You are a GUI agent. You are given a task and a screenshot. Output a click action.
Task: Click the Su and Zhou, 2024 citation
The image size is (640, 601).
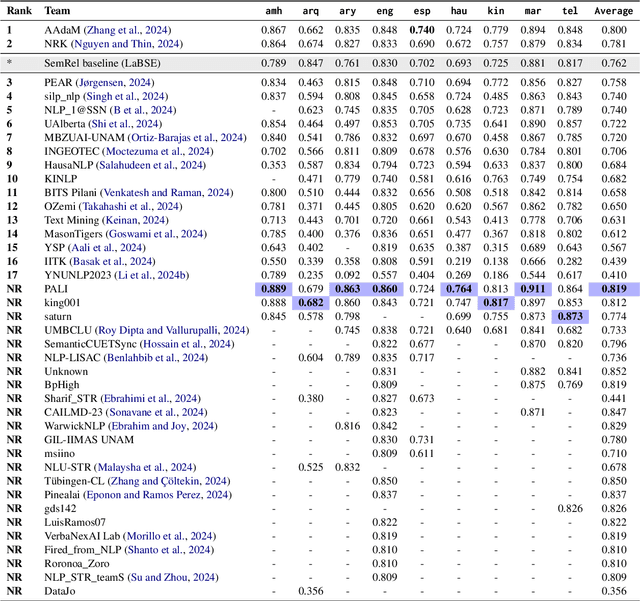(175, 577)
